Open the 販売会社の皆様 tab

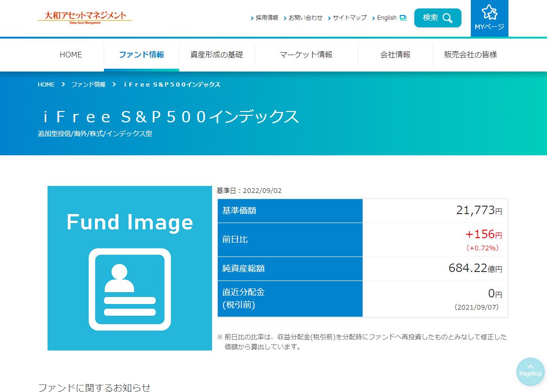(471, 55)
